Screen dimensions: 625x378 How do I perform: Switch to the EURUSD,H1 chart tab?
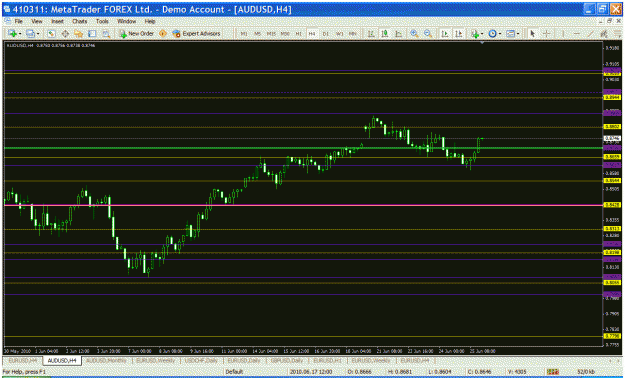pyautogui.click(x=327, y=360)
